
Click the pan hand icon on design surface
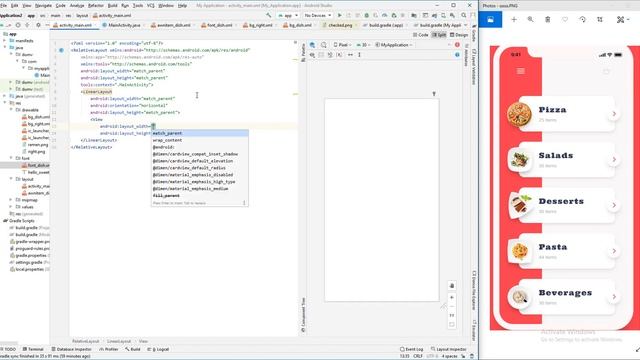(452, 286)
